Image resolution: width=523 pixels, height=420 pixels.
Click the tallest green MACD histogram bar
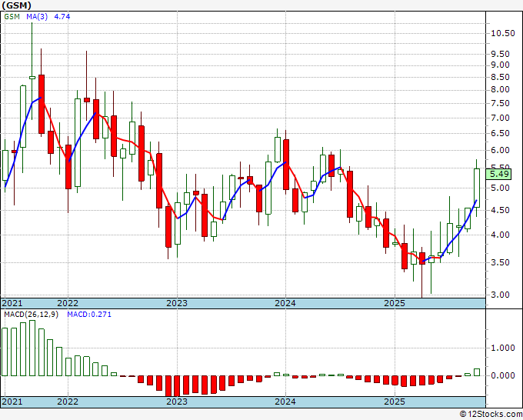[x=32, y=348]
